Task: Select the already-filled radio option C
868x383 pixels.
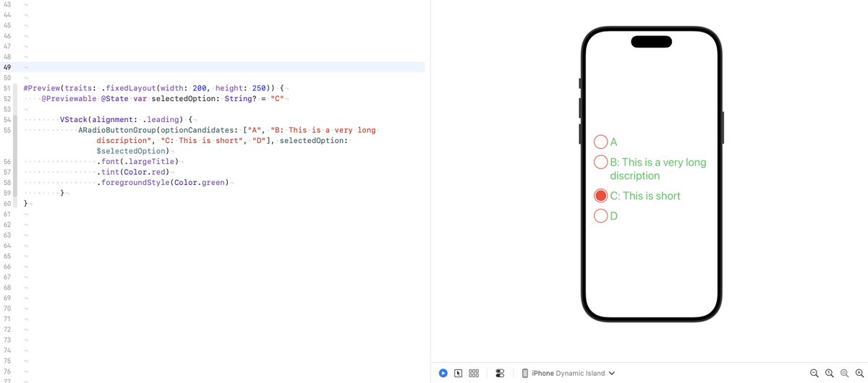Action: click(600, 195)
